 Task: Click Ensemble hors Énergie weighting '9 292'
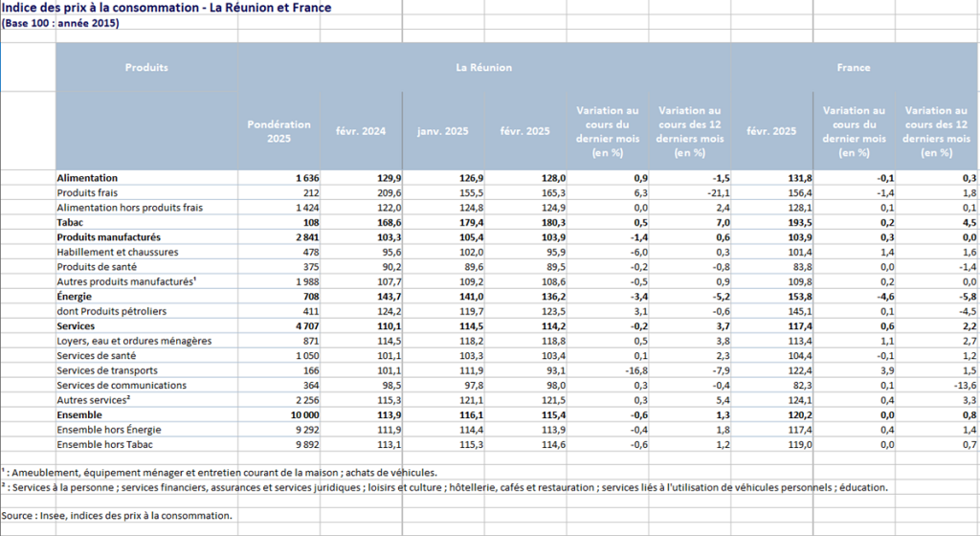coord(307,430)
